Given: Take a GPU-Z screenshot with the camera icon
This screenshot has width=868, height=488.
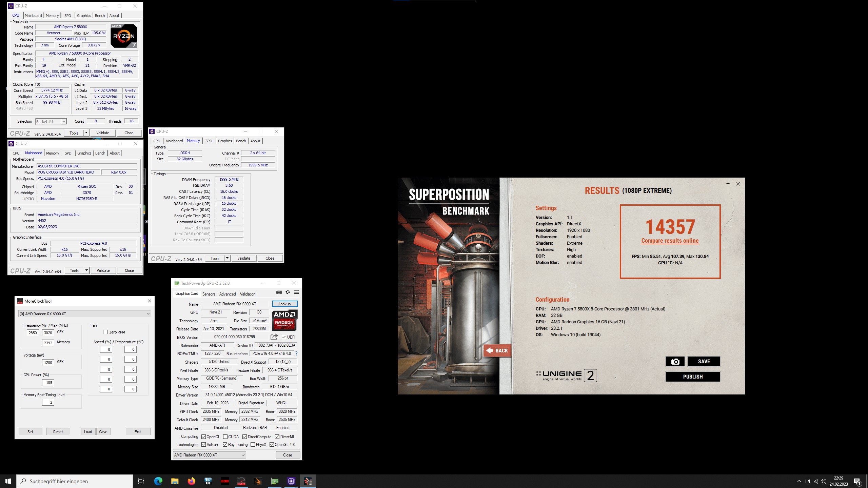Looking at the screenshot, I should coord(279,292).
